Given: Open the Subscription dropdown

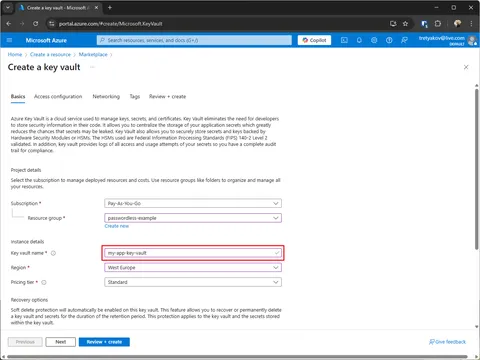Looking at the screenshot, I should click(193, 203).
